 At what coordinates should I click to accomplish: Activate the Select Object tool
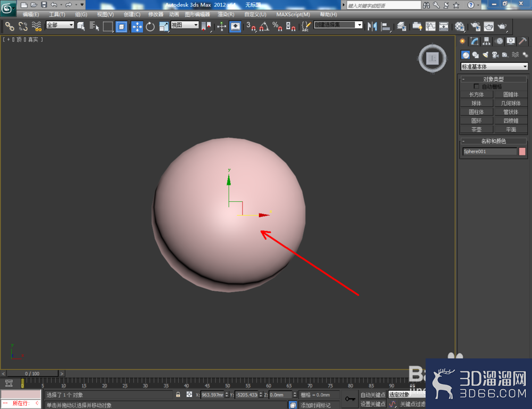(x=81, y=26)
